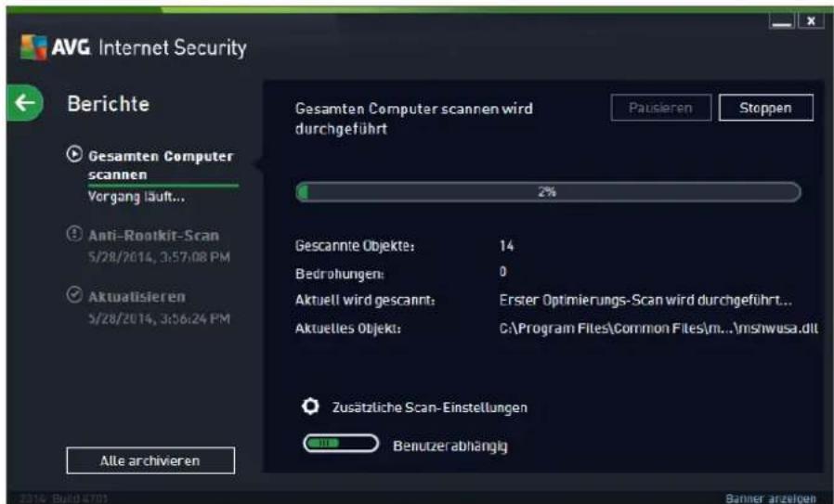This screenshot has width=834, height=504.
Task: Click the Aktuell wird gescannt label
Action: click(365, 301)
